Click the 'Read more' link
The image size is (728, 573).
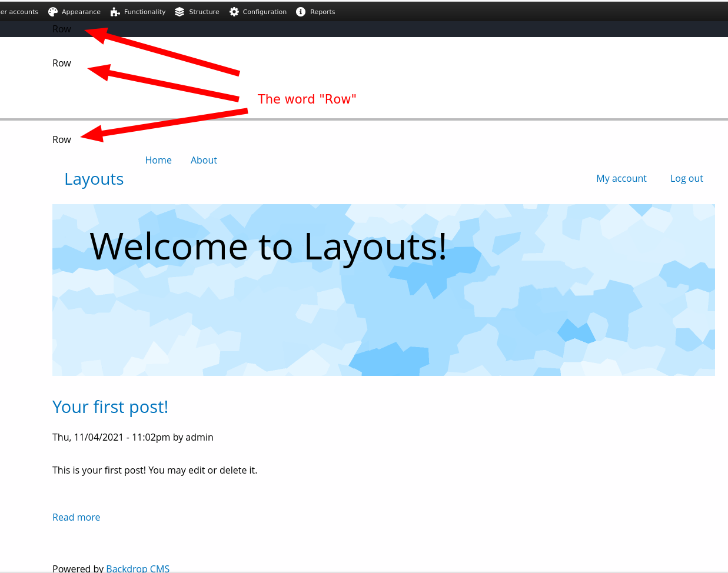click(x=76, y=517)
